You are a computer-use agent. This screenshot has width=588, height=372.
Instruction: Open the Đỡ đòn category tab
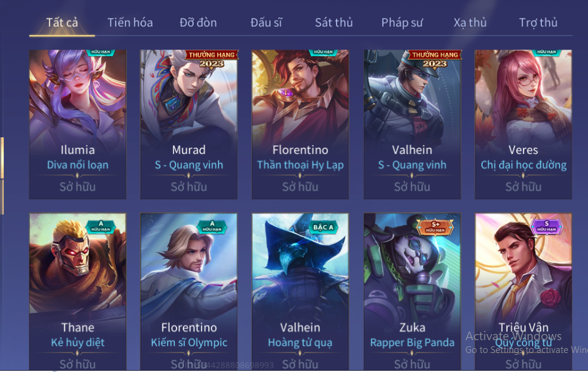coord(198,23)
